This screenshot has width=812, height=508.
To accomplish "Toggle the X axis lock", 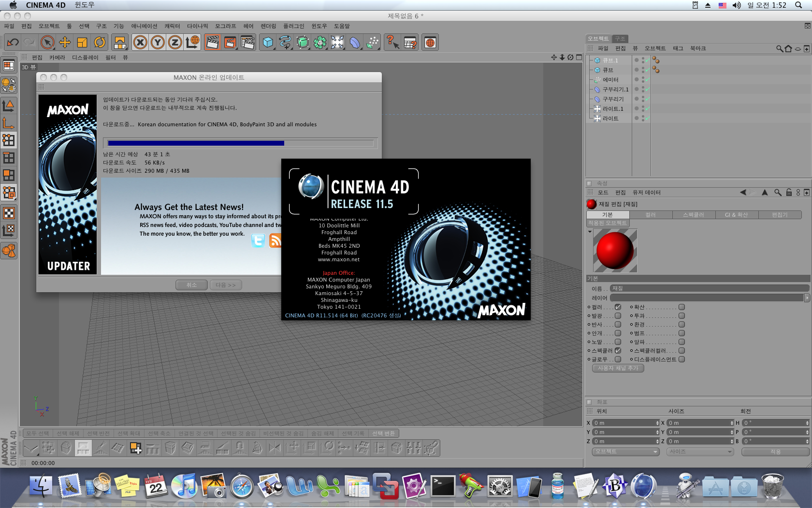I will (x=140, y=43).
